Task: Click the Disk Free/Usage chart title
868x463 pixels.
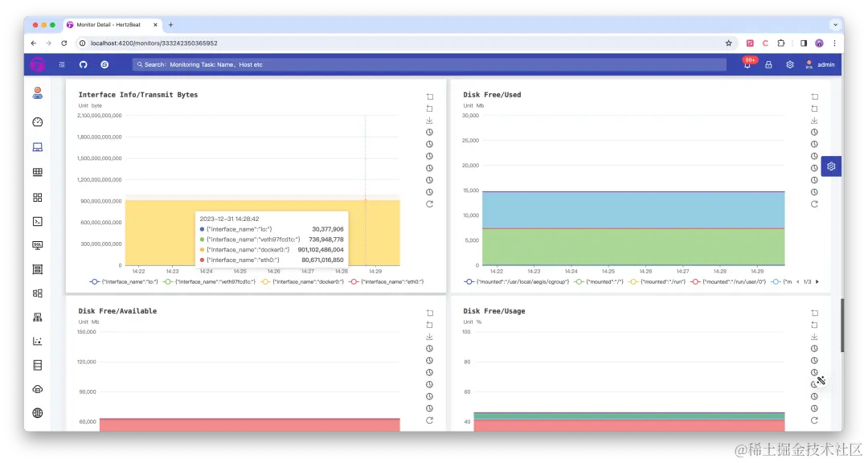Action: pyautogui.click(x=494, y=311)
